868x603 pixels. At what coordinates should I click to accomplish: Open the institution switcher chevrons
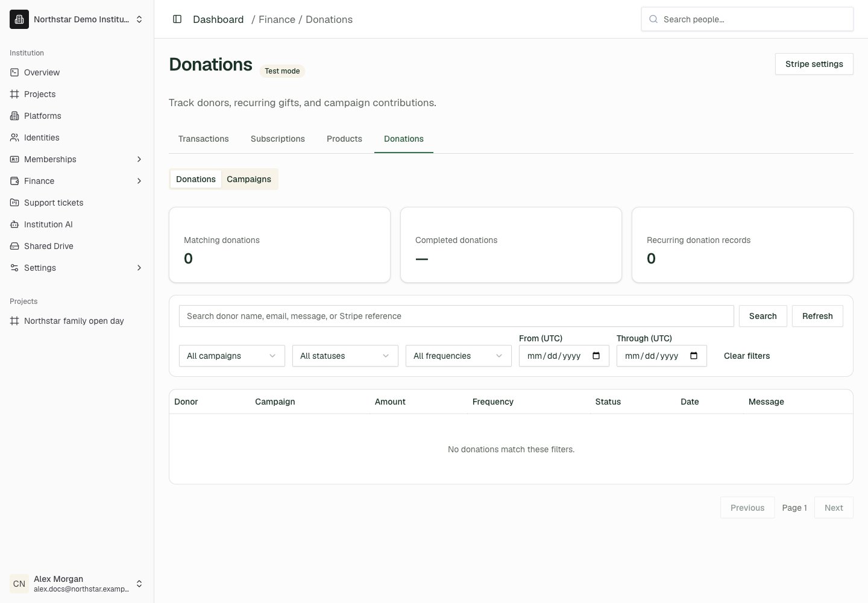pos(139,19)
